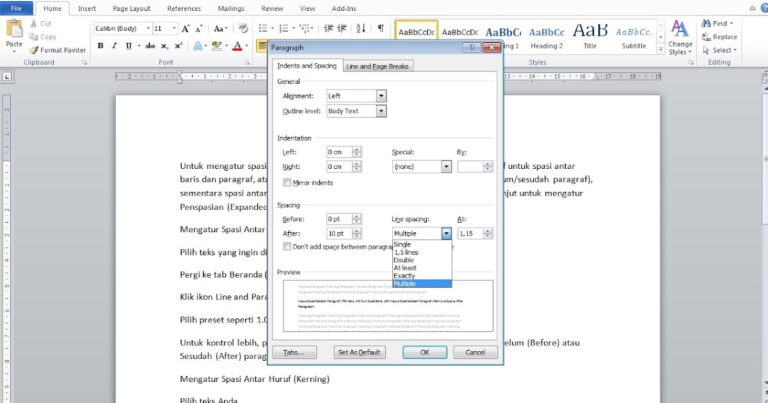Choose Single line spacing option
The width and height of the screenshot is (768, 403).
tap(422, 244)
